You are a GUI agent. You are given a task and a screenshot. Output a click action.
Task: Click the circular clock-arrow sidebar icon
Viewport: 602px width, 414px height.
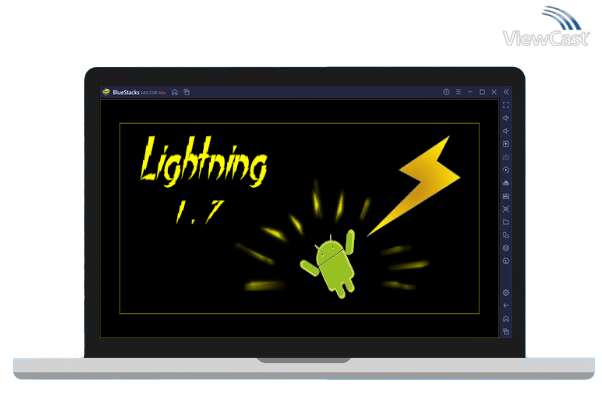pos(506,261)
